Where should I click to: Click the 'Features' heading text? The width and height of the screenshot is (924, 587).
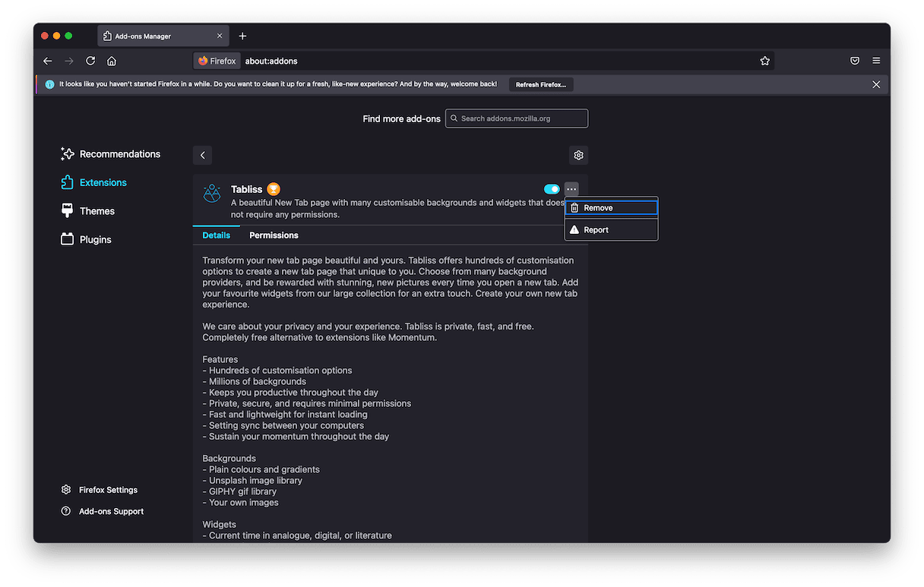(220, 359)
